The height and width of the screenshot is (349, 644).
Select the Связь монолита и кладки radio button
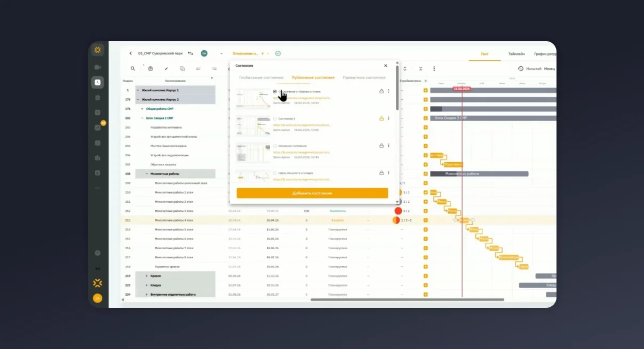pos(275,173)
